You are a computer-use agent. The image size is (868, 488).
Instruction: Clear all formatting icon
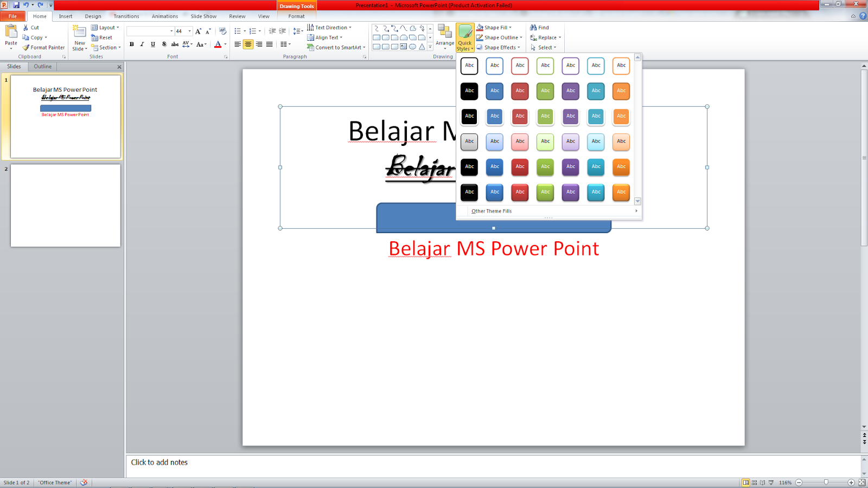tap(222, 31)
